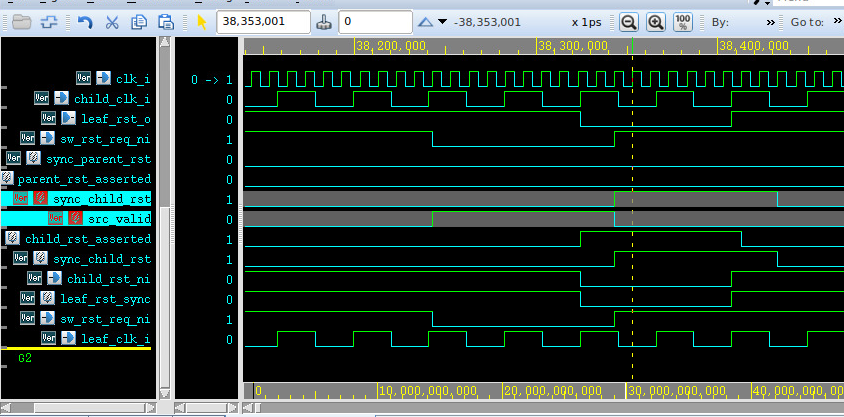Select the child_rst_asserted signal name
844x417 pixels.
click(88, 239)
